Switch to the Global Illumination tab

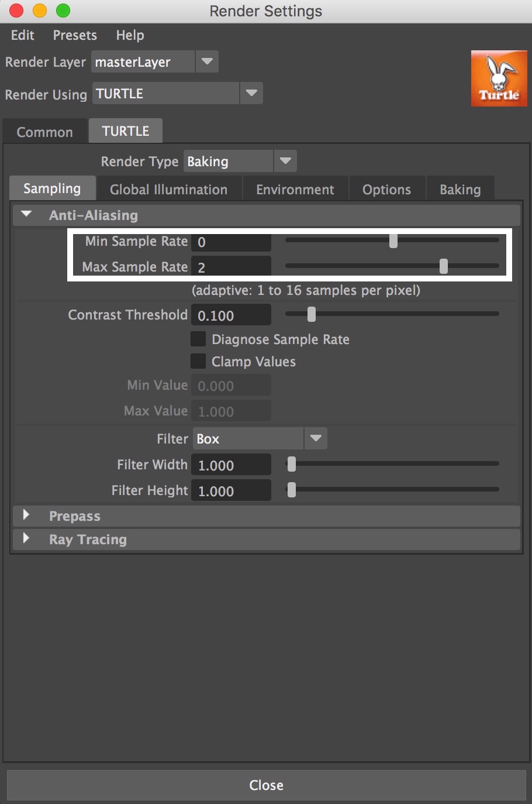click(x=169, y=189)
